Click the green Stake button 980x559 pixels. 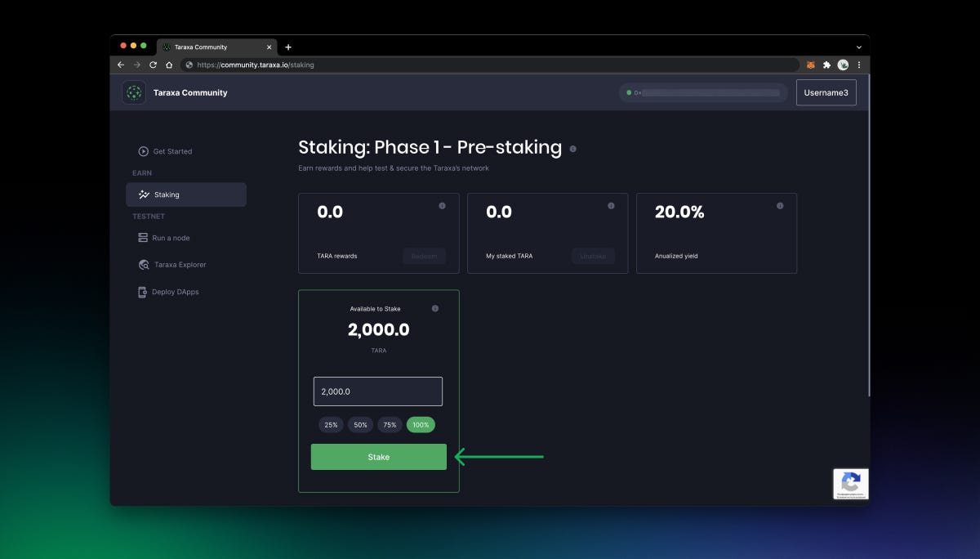(x=379, y=457)
